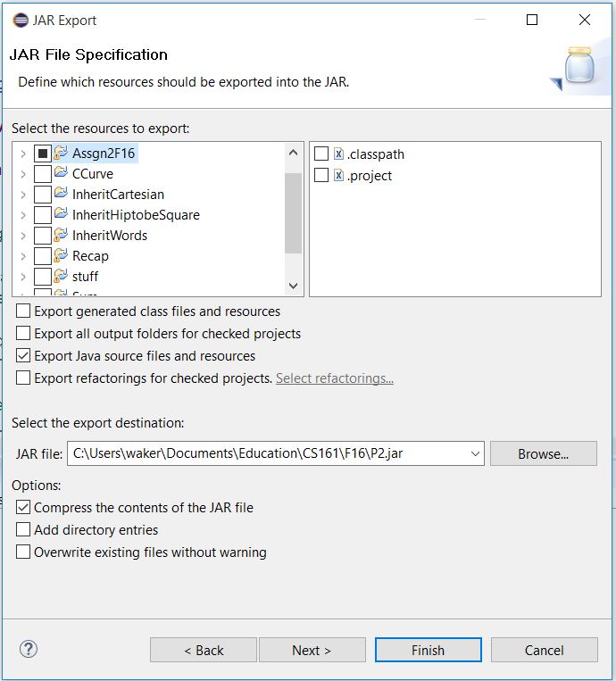This screenshot has height=681, width=616.
Task: Click the CCurve project folder icon
Action: pyautogui.click(x=61, y=173)
